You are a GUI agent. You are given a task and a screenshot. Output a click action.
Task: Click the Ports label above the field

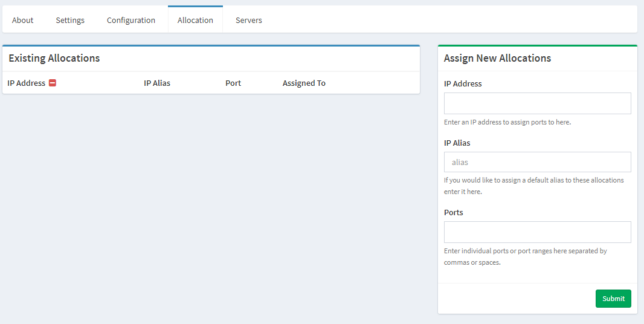[x=454, y=213]
